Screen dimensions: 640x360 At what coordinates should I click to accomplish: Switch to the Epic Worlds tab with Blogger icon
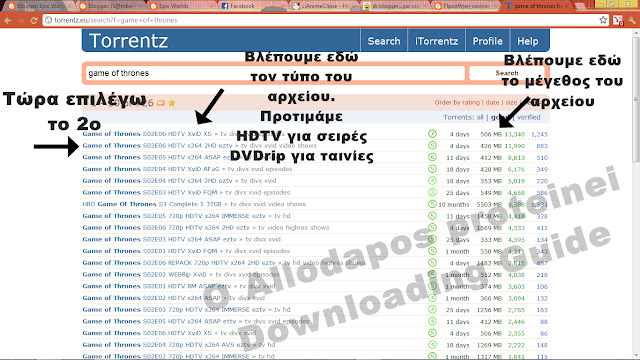pyautogui.click(x=180, y=6)
